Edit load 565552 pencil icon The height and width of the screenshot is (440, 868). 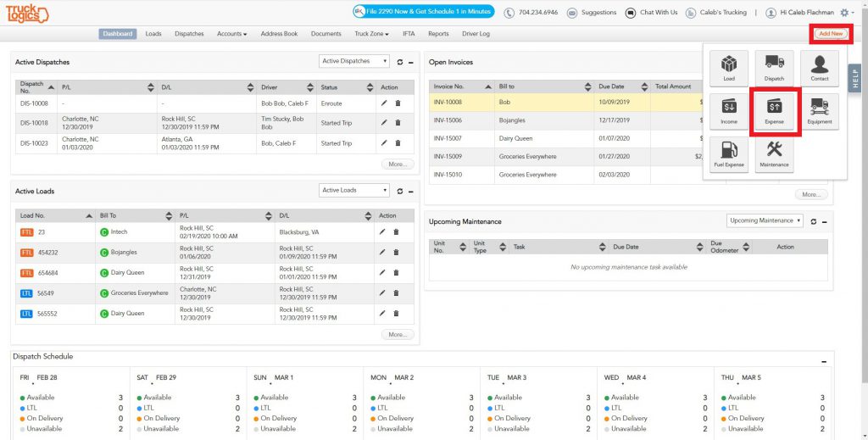382,314
